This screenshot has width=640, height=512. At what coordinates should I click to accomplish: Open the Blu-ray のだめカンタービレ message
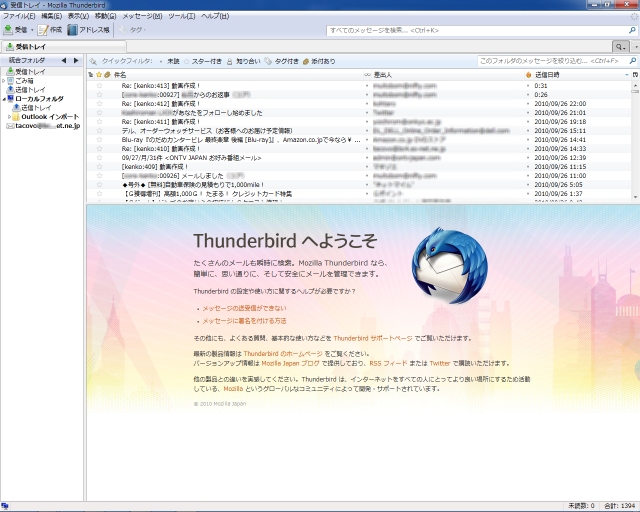(x=241, y=140)
